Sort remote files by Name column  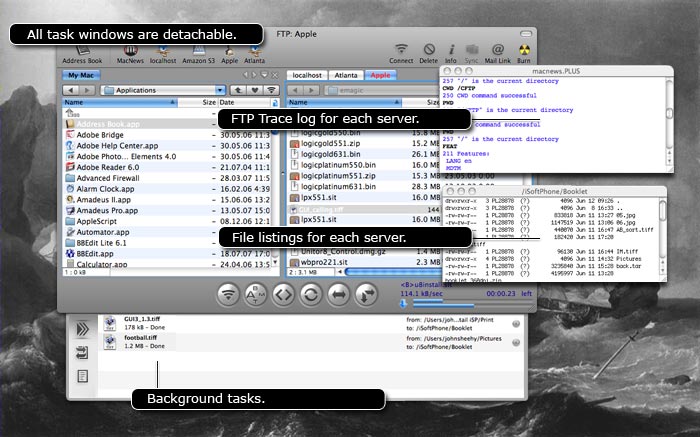344,103
